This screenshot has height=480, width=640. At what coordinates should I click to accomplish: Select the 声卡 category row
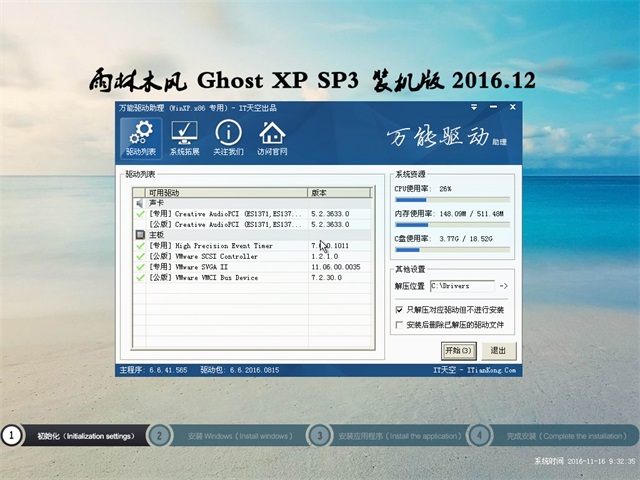252,203
